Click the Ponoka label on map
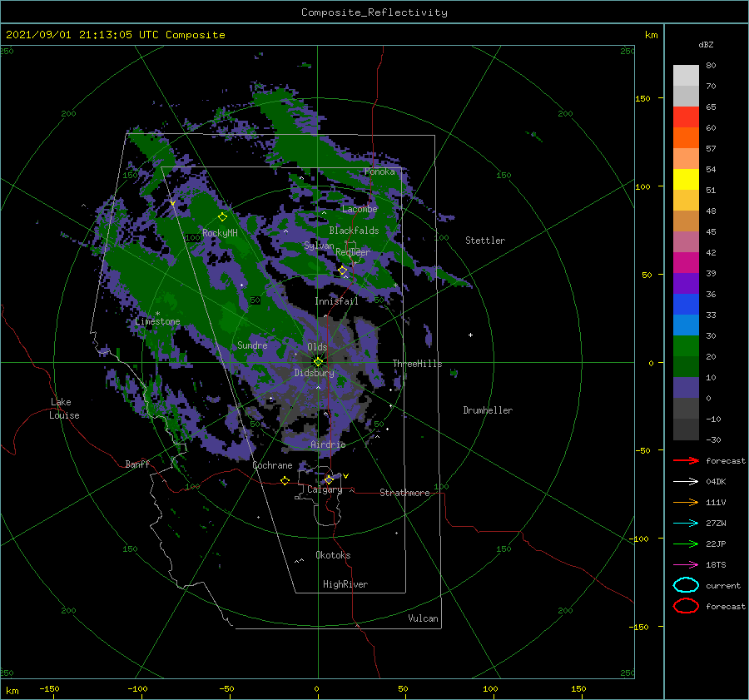 click(379, 171)
